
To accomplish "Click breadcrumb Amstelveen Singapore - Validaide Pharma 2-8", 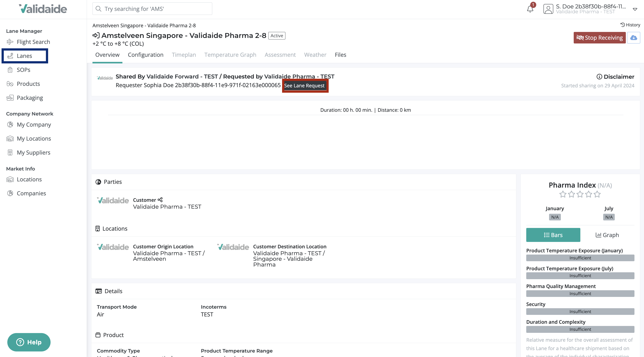I will (x=144, y=25).
